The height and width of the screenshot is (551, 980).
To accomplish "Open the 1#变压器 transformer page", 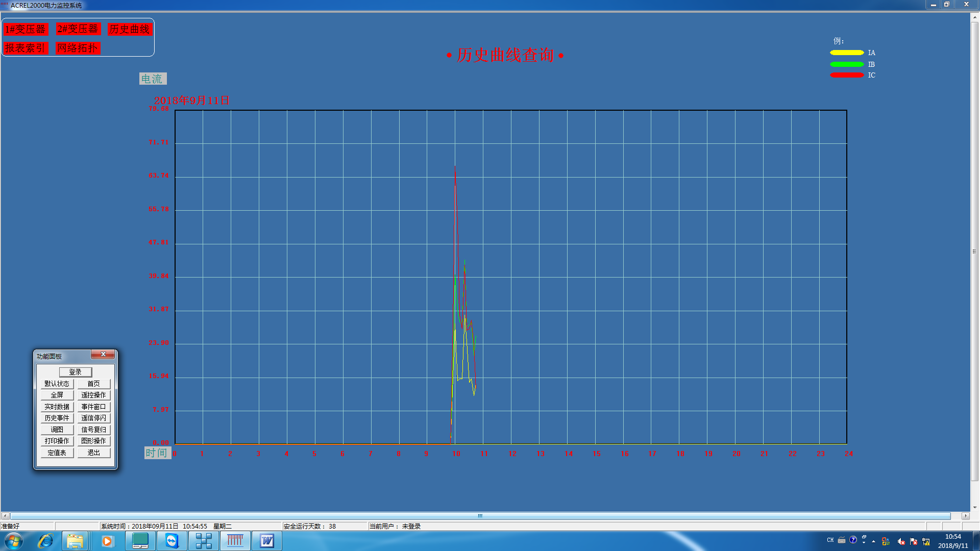I will 26,29.
